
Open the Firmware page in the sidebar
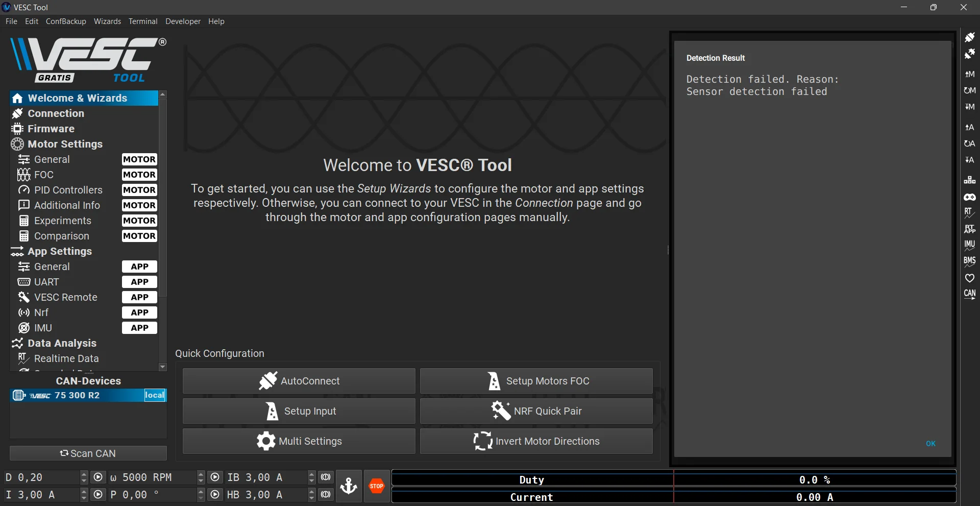click(84, 129)
